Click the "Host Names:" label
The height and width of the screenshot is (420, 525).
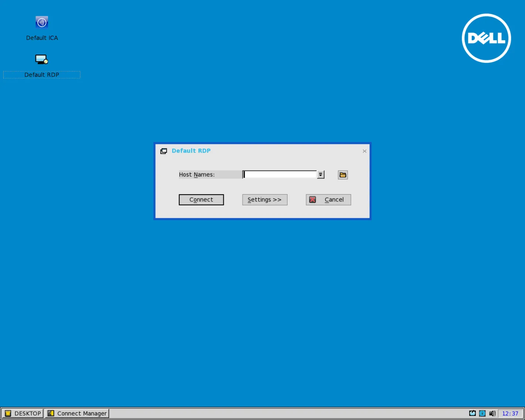[197, 175]
